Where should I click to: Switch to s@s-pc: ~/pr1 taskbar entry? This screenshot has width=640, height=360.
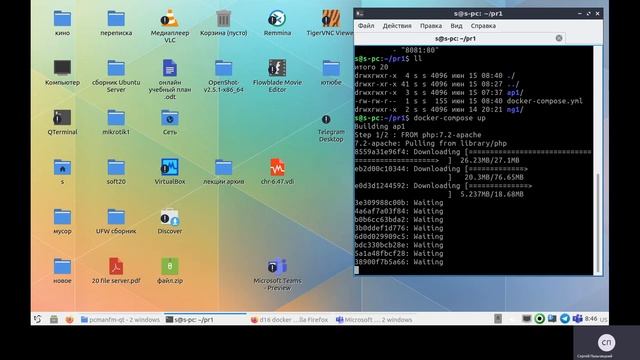click(x=205, y=320)
